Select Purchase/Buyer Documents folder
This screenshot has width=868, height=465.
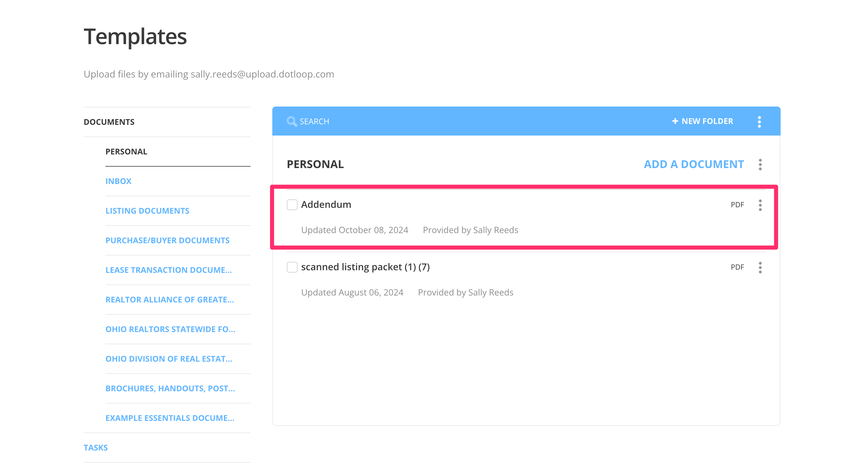pos(167,241)
